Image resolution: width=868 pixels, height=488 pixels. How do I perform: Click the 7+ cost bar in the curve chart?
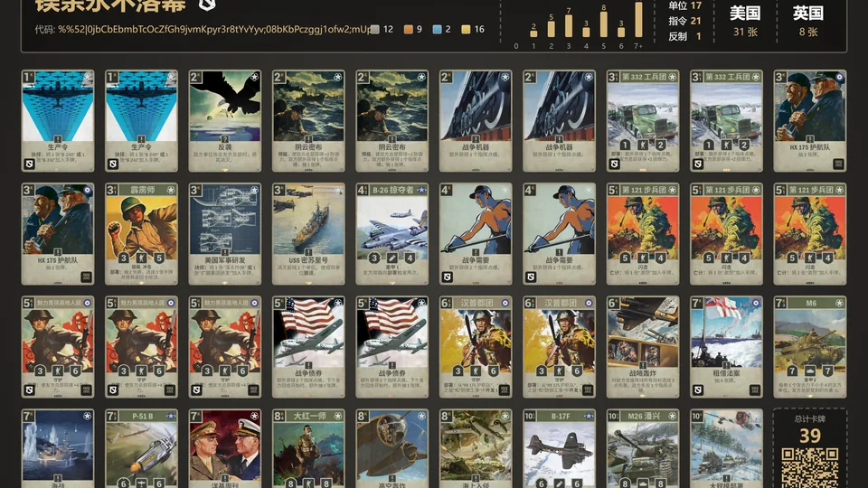638,19
